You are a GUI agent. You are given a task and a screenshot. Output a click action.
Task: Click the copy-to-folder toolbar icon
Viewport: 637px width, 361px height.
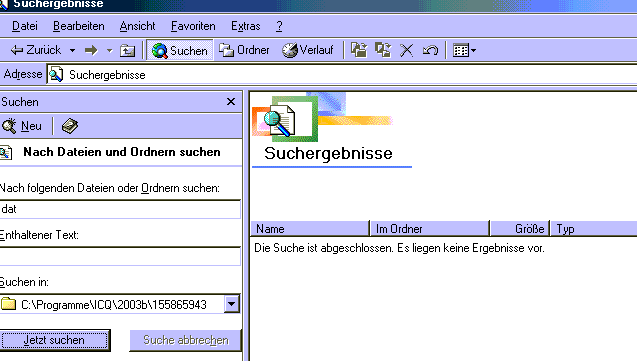pos(383,50)
